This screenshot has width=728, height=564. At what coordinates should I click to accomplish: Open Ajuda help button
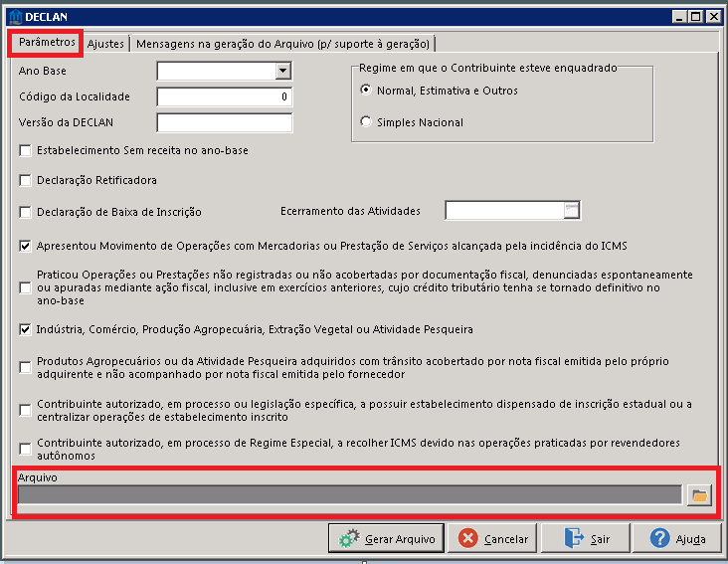(677, 538)
